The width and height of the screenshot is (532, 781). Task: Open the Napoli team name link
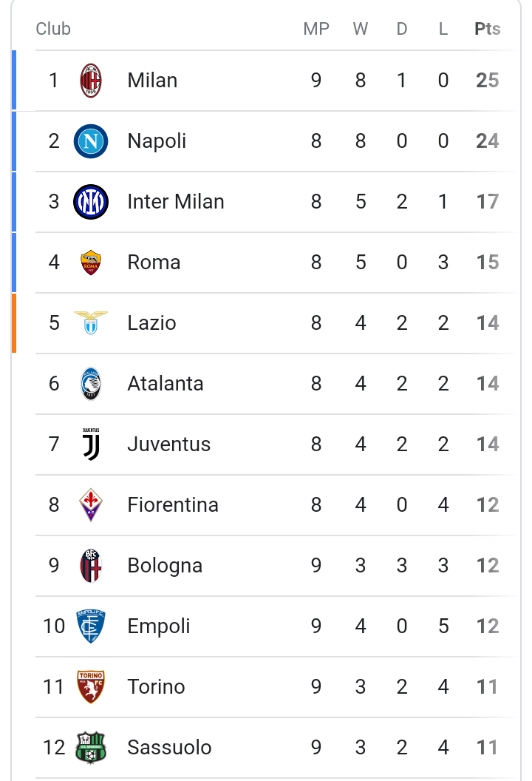(x=157, y=141)
